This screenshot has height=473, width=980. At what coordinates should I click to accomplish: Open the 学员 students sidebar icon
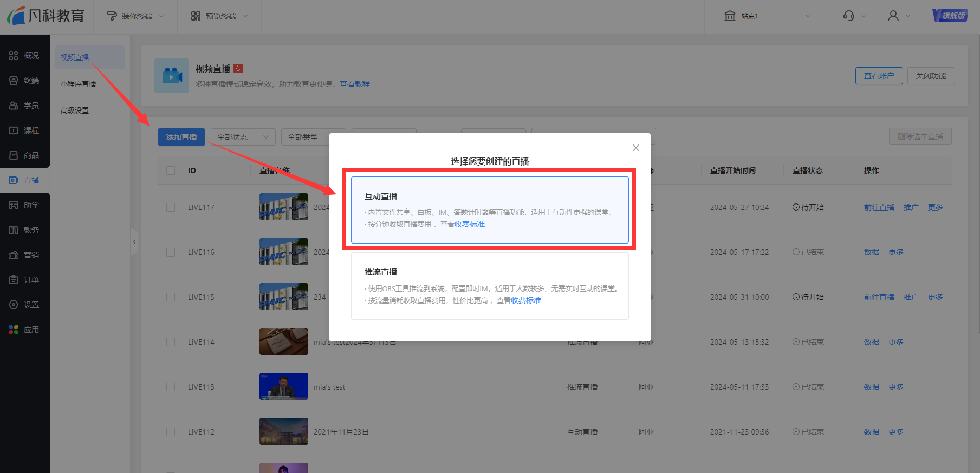pos(14,106)
